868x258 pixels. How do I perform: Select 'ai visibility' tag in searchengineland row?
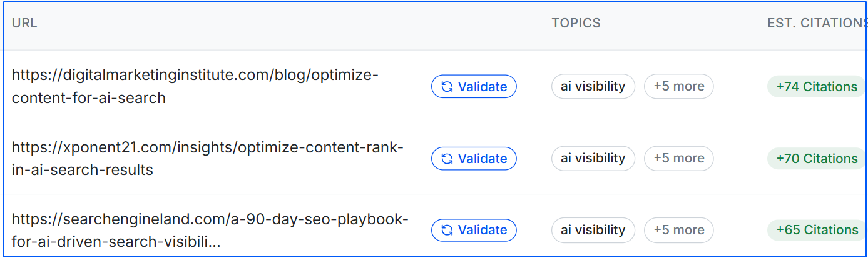[593, 230]
